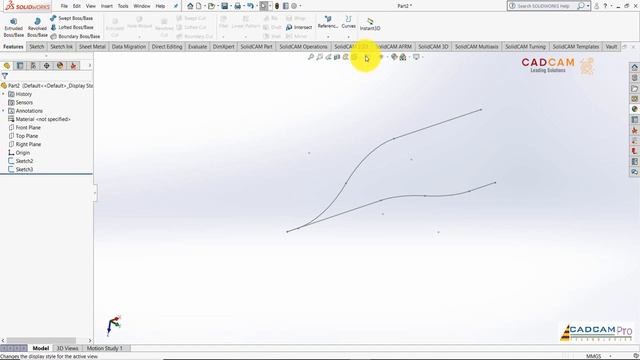Select Top Plane in the feature tree
This screenshot has width=640, height=360.
click(x=23, y=136)
